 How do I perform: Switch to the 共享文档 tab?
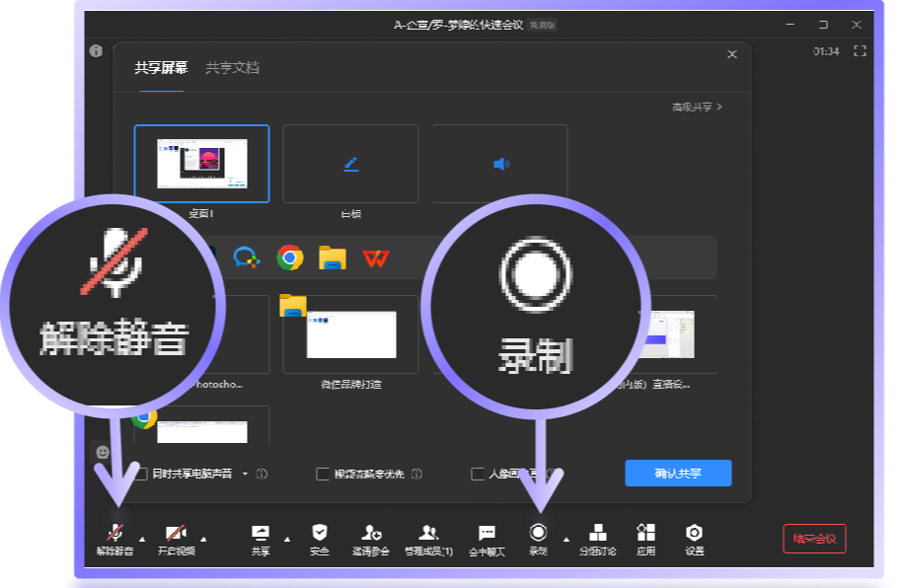(x=232, y=68)
